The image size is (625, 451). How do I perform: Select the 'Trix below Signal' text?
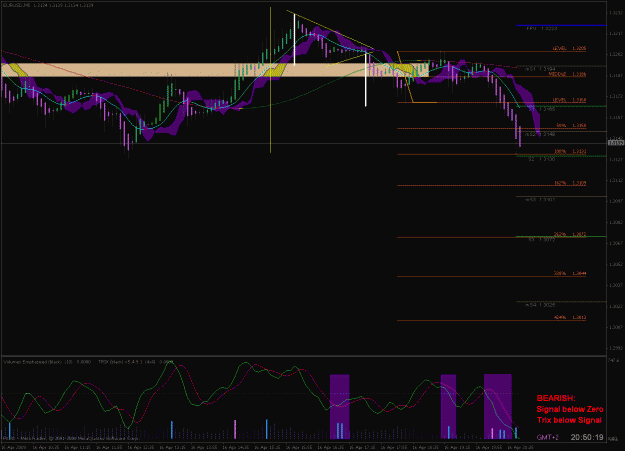569,420
